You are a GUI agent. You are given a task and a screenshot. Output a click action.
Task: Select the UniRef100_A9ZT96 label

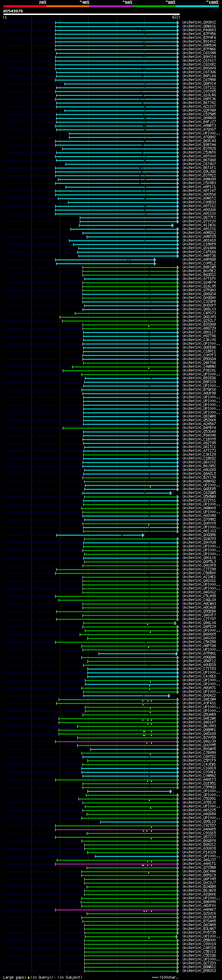[x=199, y=336]
